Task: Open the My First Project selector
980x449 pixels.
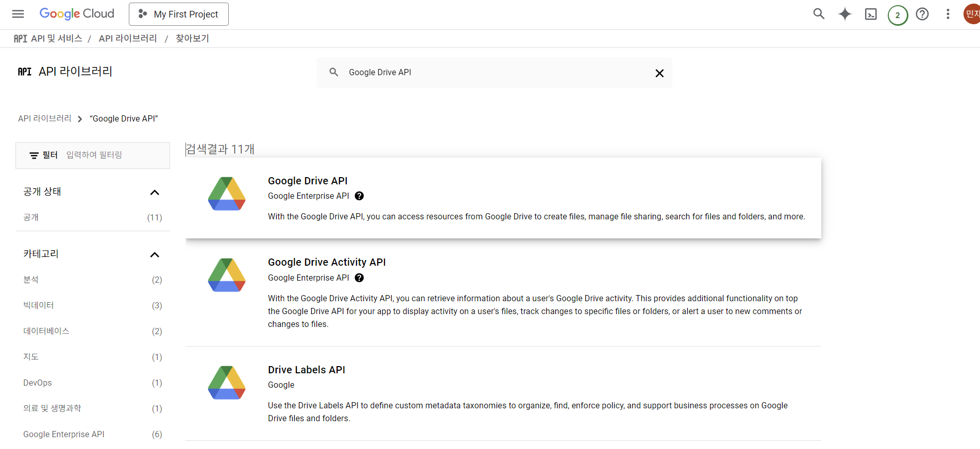Action: [x=179, y=14]
